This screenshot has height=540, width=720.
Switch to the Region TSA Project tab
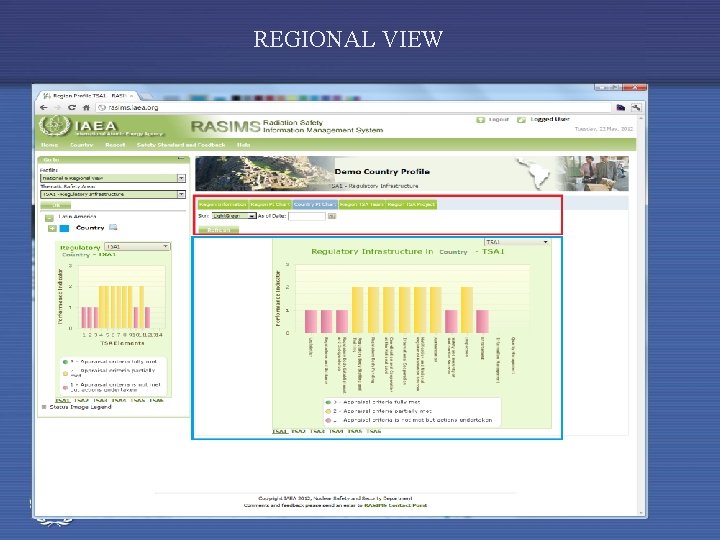pos(411,204)
